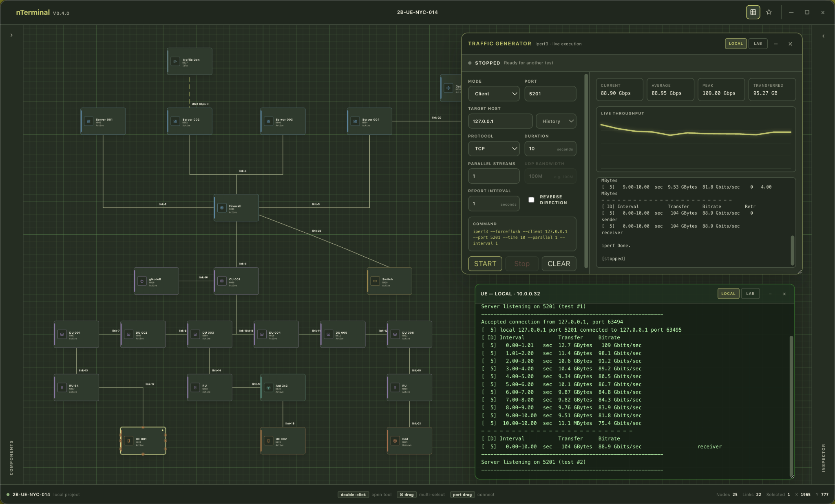This screenshot has width=835, height=504.
Task: Switch UE terminal to LOCAL mode
Action: click(x=728, y=294)
